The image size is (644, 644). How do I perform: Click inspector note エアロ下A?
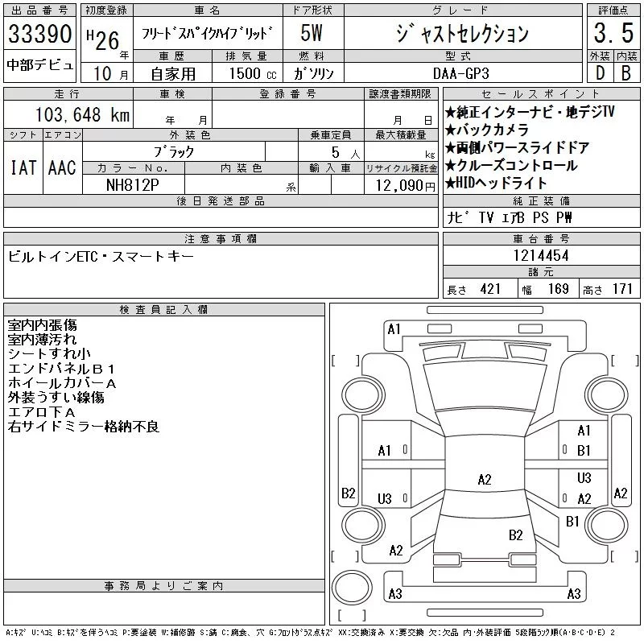click(x=42, y=412)
